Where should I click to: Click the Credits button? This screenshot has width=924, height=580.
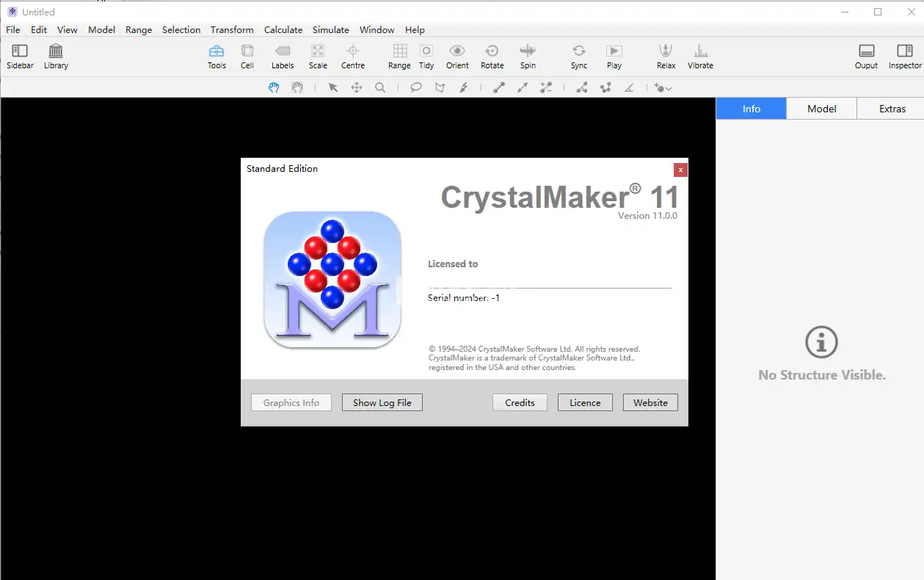pyautogui.click(x=520, y=402)
